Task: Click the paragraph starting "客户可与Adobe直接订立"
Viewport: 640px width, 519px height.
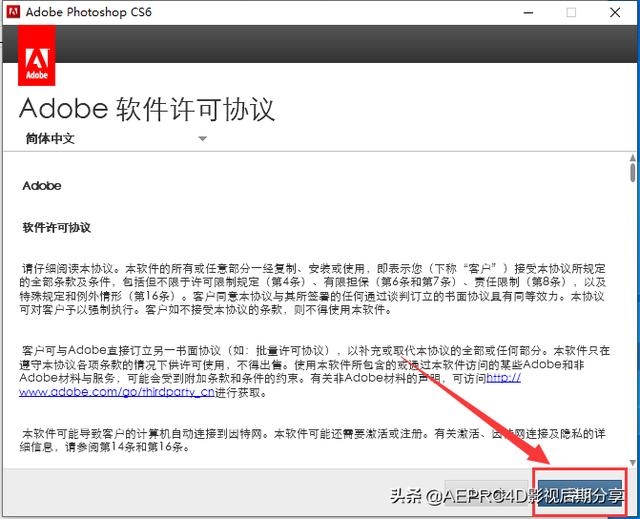Action: pos(314,371)
